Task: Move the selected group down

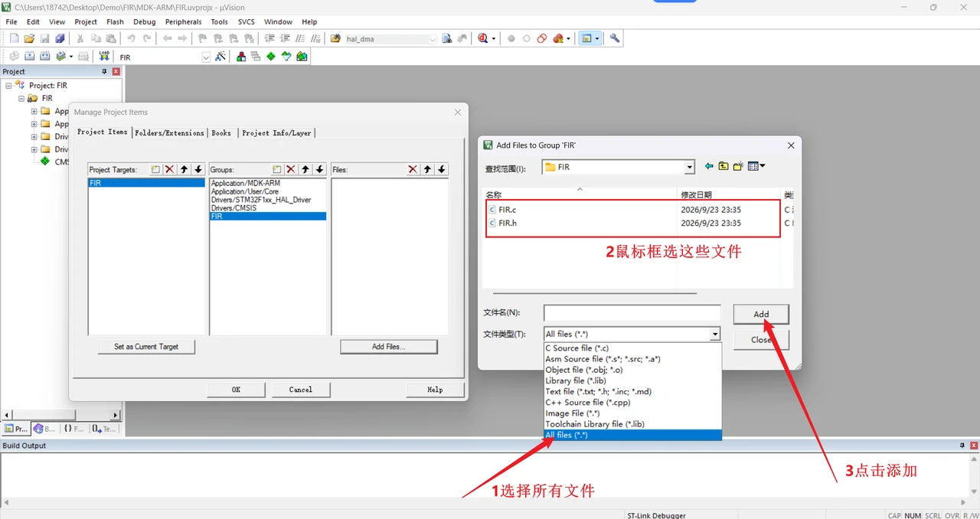Action: point(319,169)
